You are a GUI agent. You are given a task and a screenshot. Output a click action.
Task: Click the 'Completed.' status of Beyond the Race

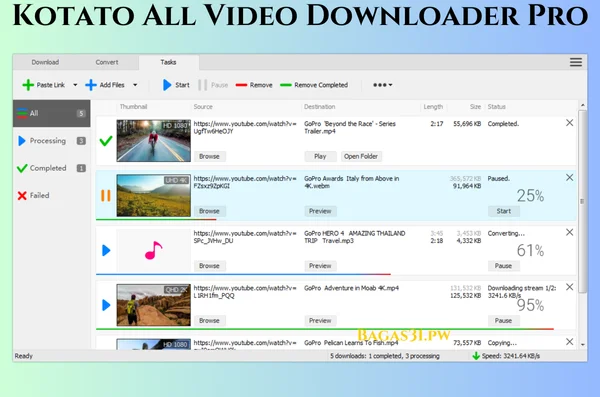503,124
